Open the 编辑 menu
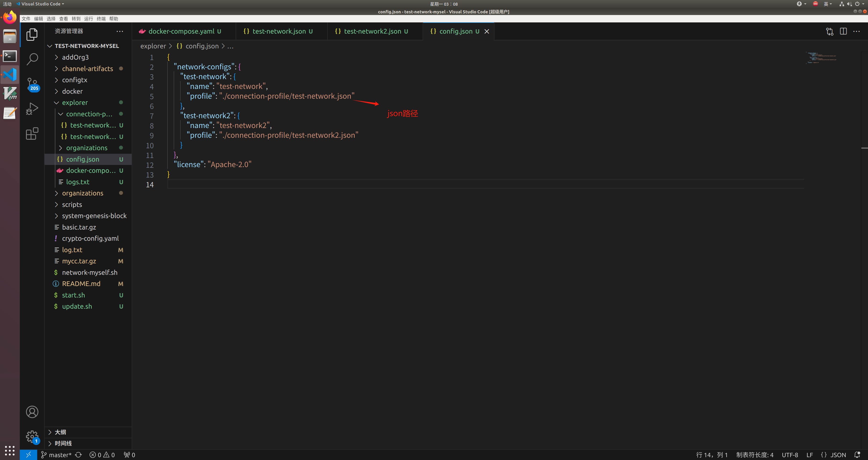Viewport: 868px width, 460px height. click(x=38, y=19)
